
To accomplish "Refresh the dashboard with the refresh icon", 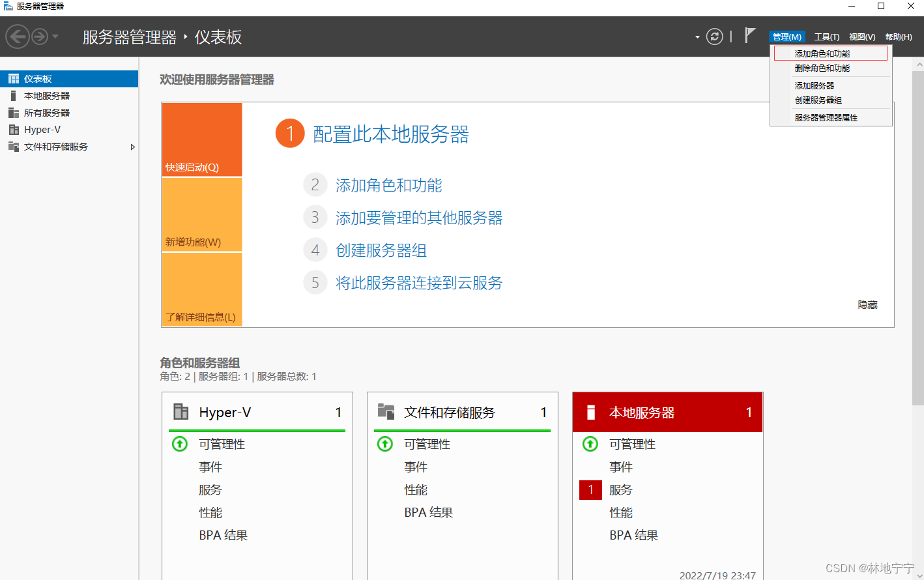I will point(715,36).
